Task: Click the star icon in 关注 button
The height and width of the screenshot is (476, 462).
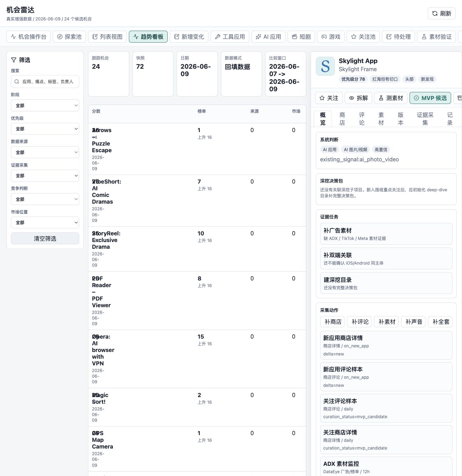Action: coord(322,98)
